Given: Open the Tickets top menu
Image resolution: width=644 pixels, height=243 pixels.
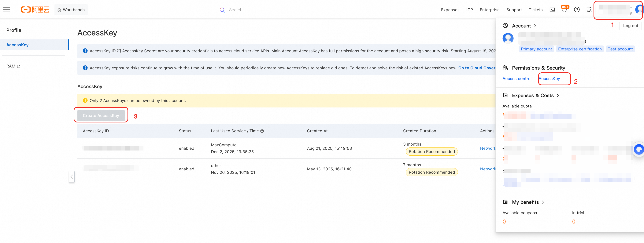Looking at the screenshot, I should click(x=535, y=10).
